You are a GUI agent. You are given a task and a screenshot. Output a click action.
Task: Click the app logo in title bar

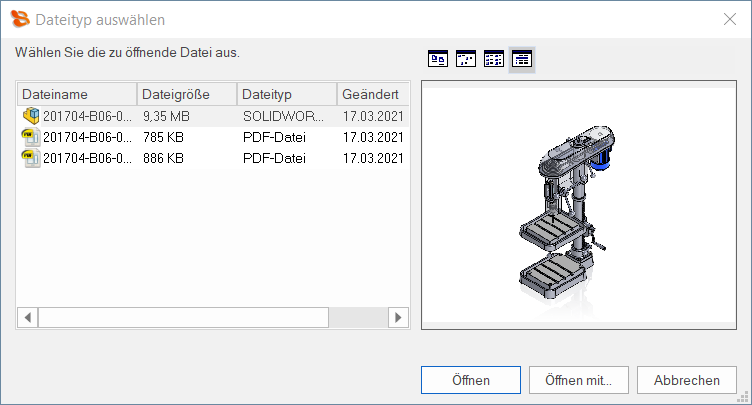point(19,19)
